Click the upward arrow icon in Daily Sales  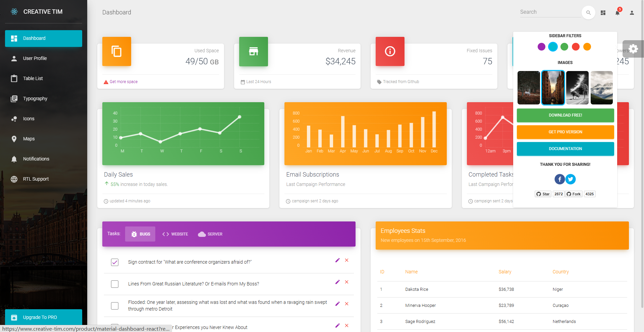[107, 184]
